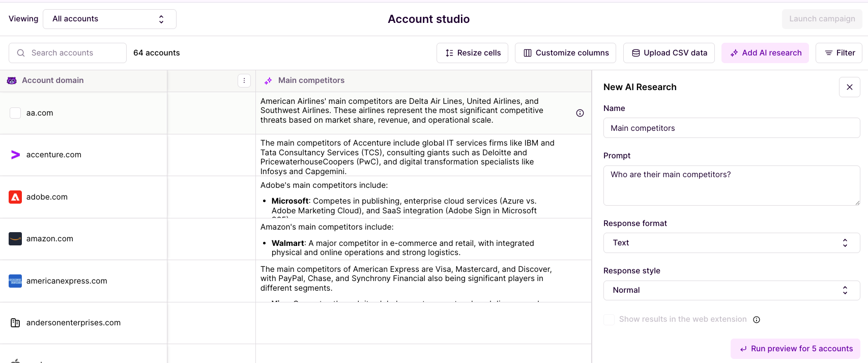Click the Main competitors column header
This screenshot has width=868, height=363.
[423, 80]
